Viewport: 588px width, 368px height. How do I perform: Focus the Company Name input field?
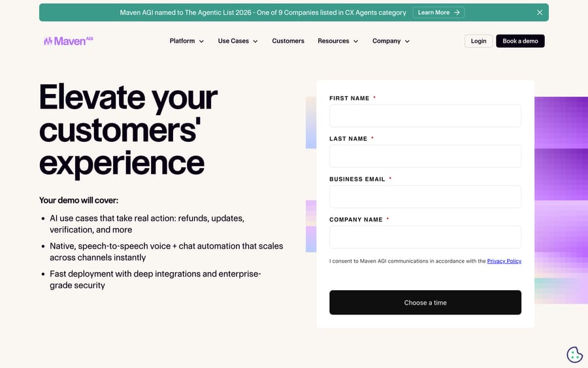tap(425, 237)
